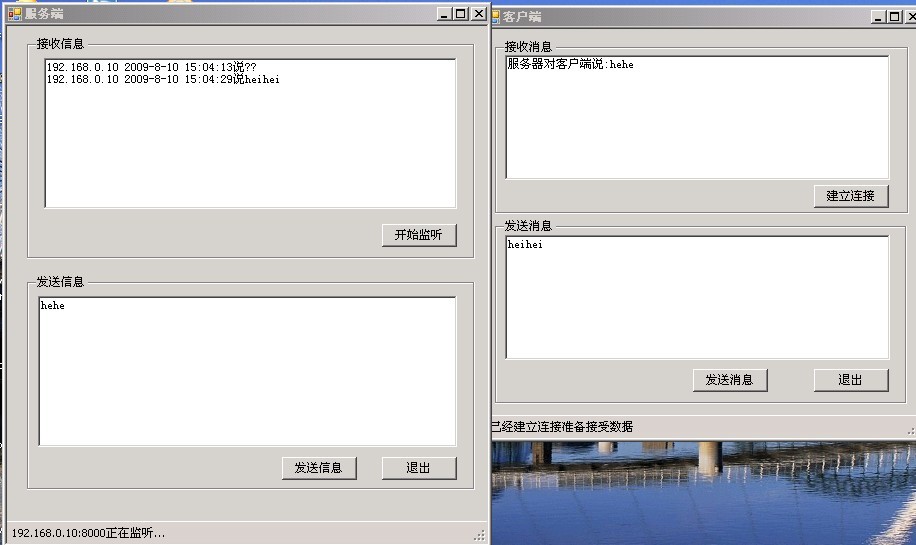Screen dimensions: 916x545
Task: Click 发送消息 button in client window
Action: (x=730, y=380)
